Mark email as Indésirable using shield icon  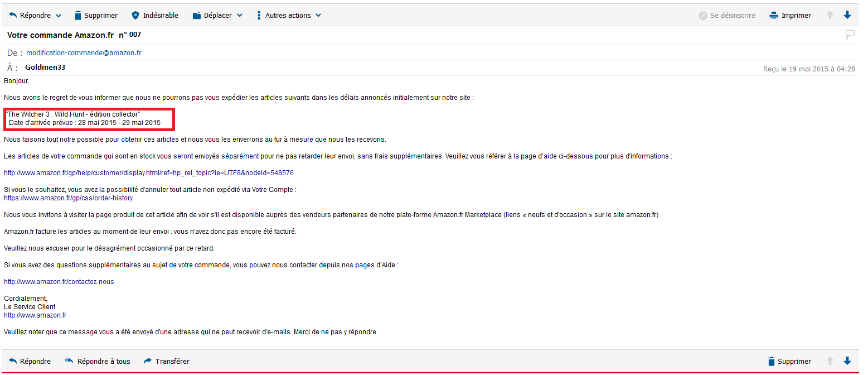tap(135, 16)
